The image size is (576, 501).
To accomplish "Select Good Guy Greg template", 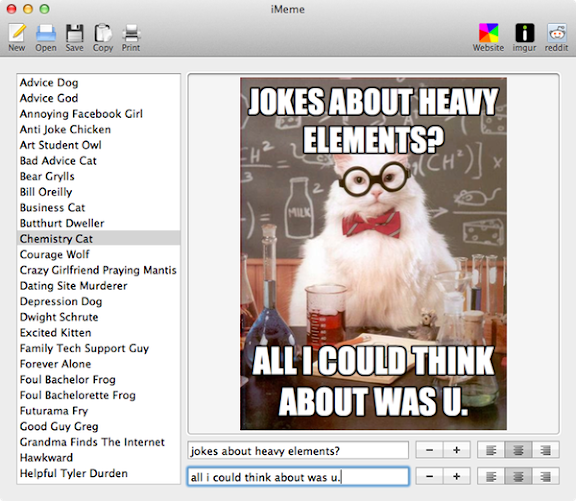I will click(98, 426).
